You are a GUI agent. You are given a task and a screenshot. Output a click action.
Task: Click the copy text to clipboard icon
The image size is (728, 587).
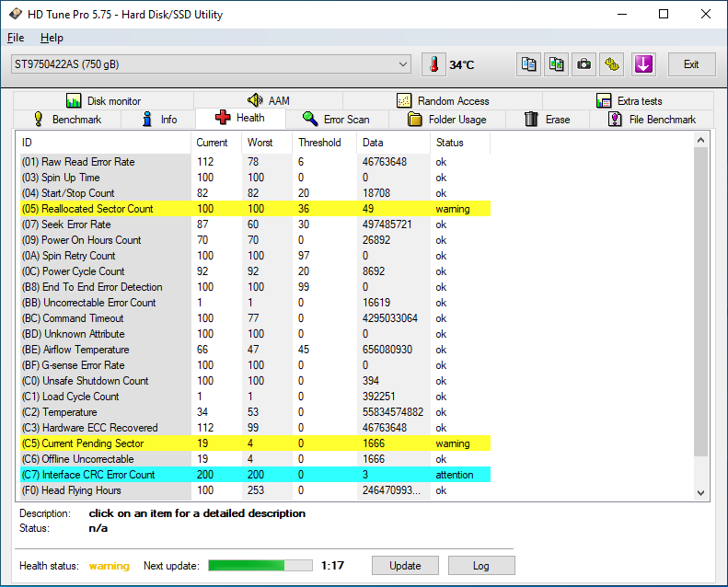pyautogui.click(x=529, y=64)
